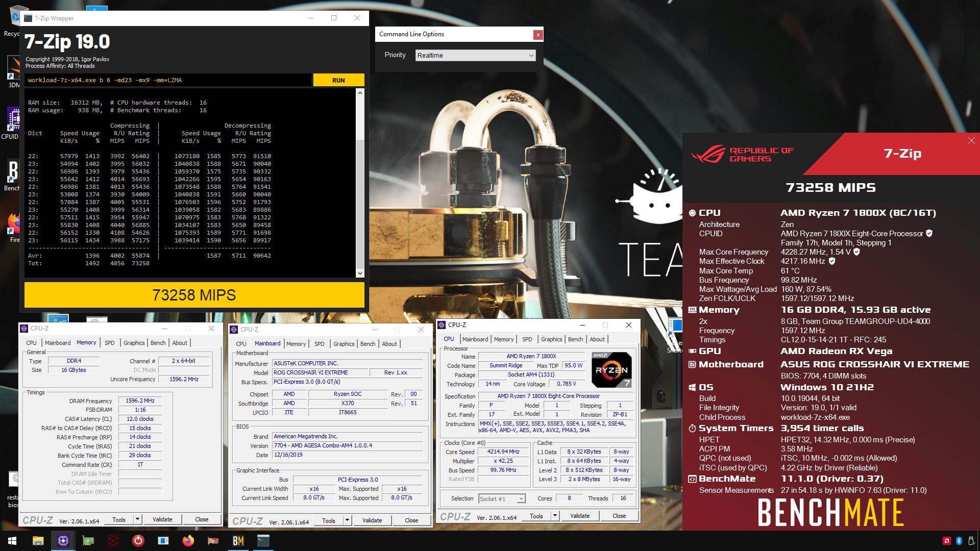Click the CPUID verified shield icon
Image resolution: width=980 pixels, height=551 pixels.
coord(929,234)
